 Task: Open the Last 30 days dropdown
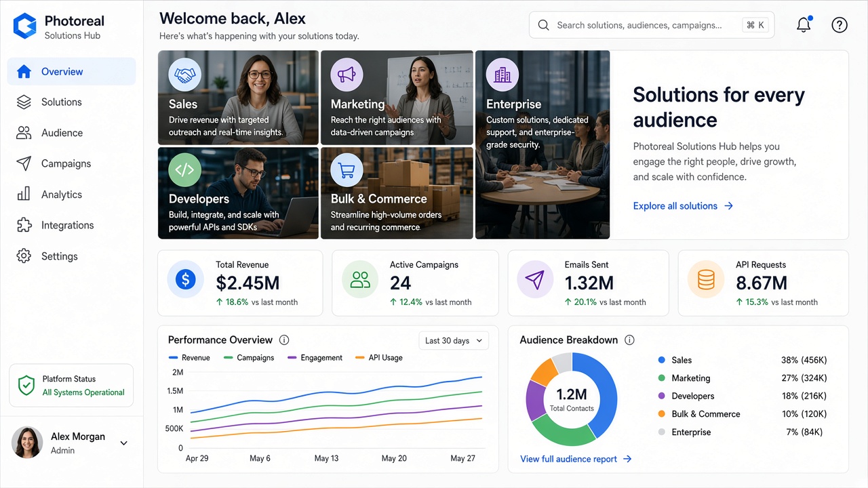[454, 340]
